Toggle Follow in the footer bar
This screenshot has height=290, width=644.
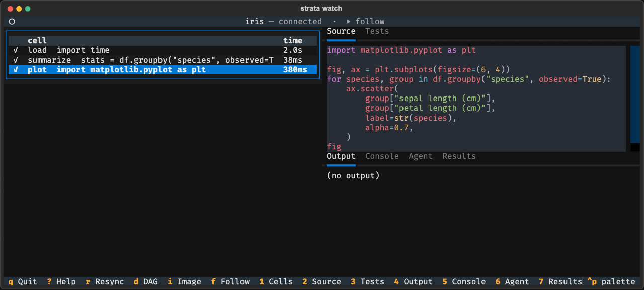pos(230,282)
